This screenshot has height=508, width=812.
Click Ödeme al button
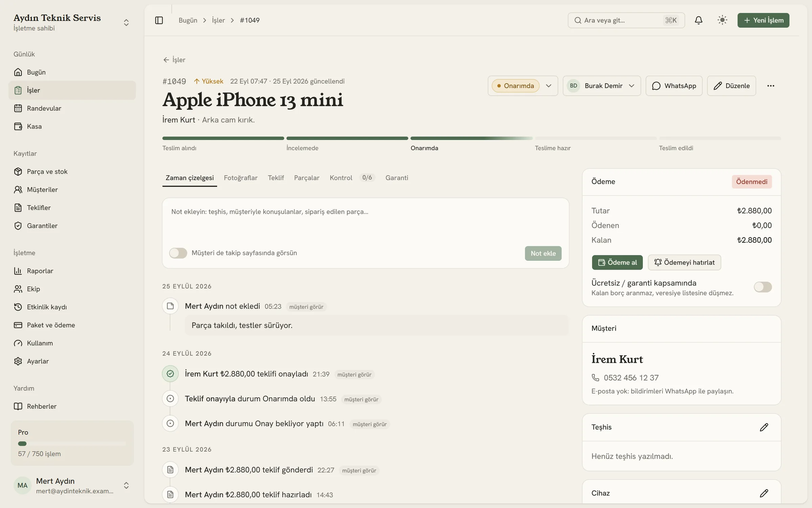click(x=617, y=262)
